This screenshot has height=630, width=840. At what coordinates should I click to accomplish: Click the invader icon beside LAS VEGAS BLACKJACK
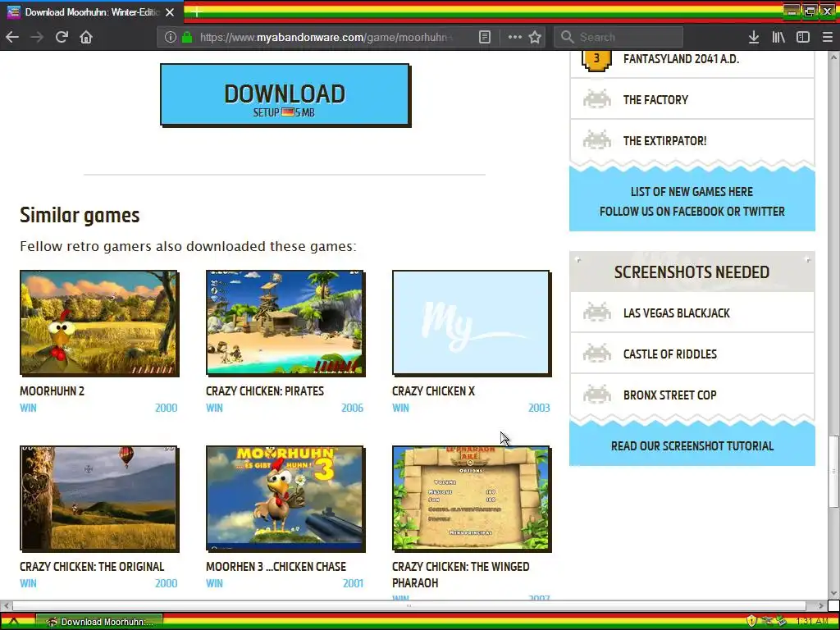pyautogui.click(x=597, y=313)
